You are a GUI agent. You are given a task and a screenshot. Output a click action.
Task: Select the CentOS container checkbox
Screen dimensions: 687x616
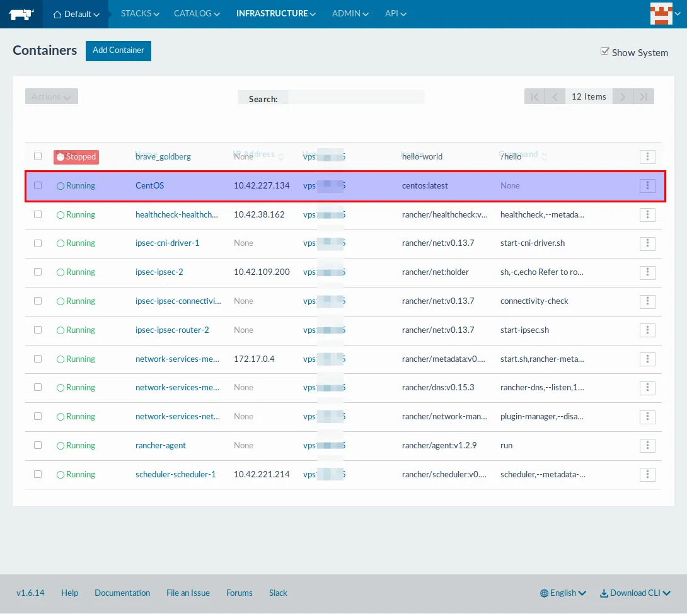tap(38, 186)
